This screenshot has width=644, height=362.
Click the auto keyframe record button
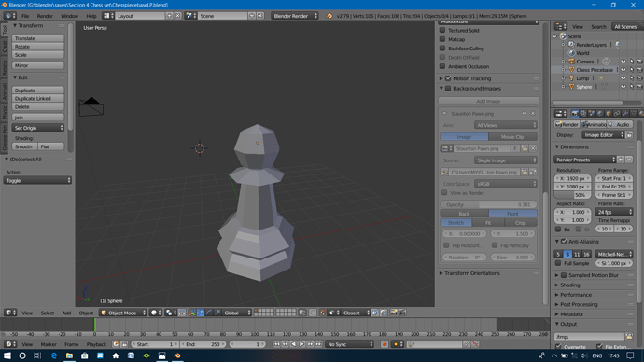click(385, 344)
